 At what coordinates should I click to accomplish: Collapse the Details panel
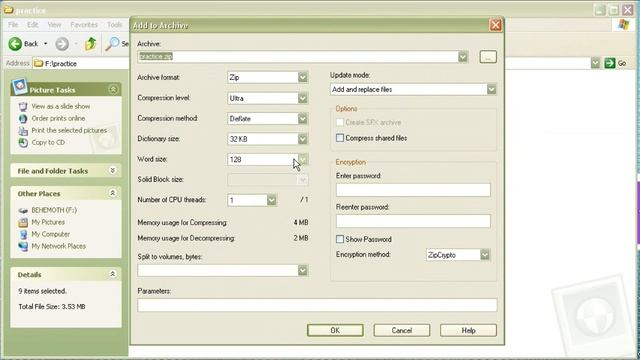(x=113, y=274)
